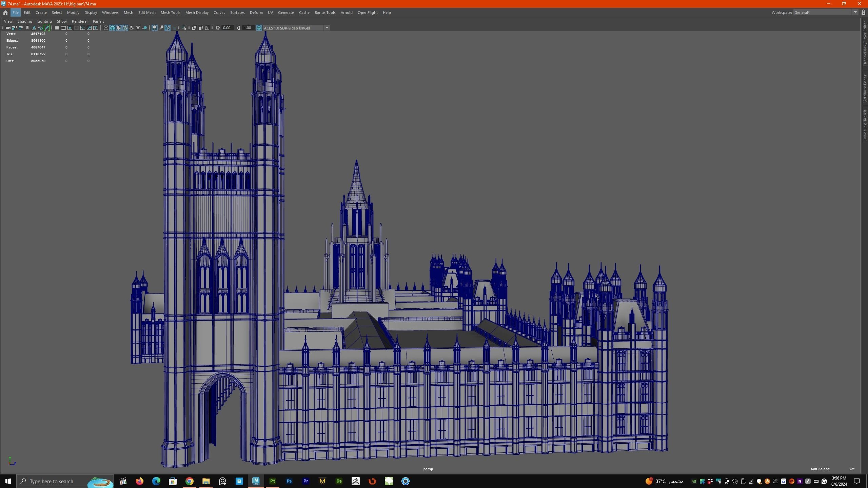The width and height of the screenshot is (868, 488).
Task: Expand the Attribute Editor side tab
Action: [865, 88]
